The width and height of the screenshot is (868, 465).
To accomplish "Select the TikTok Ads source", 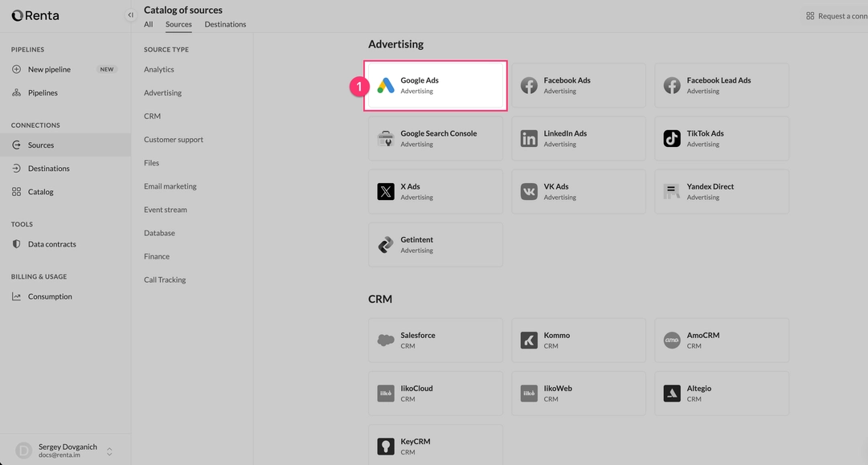I will (x=721, y=138).
